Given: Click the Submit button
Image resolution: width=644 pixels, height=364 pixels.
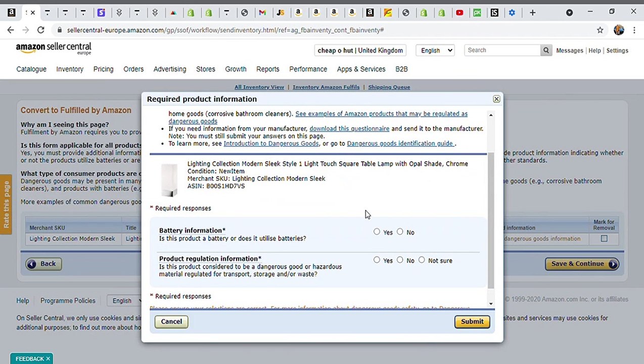Looking at the screenshot, I should [x=472, y=322].
